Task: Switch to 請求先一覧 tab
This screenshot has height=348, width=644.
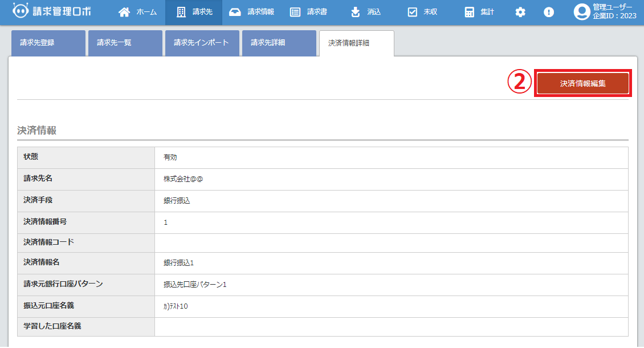Action: (125, 43)
